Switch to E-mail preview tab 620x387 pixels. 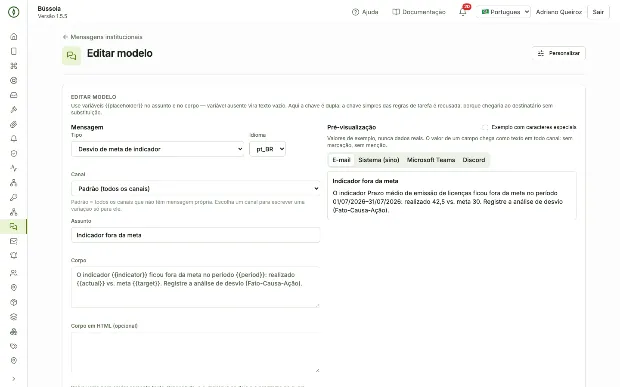[x=341, y=160]
